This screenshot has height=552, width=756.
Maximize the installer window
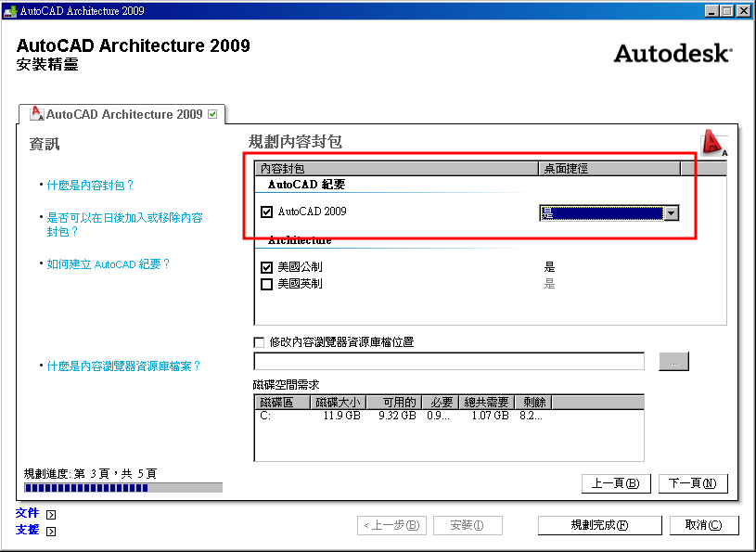pyautogui.click(x=727, y=10)
